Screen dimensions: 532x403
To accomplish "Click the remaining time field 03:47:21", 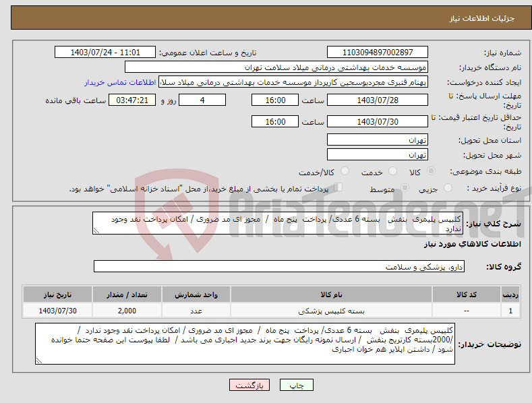I will tap(132, 100).
